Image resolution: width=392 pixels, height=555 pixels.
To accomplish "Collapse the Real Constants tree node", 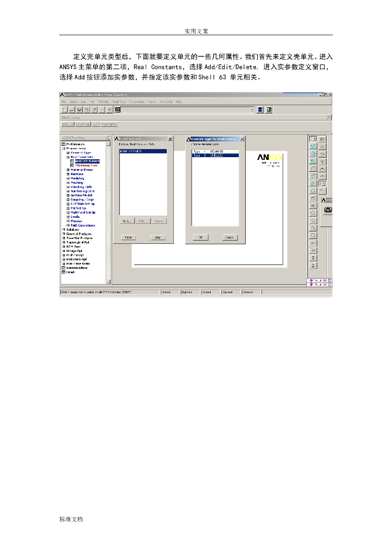I will (68, 157).
